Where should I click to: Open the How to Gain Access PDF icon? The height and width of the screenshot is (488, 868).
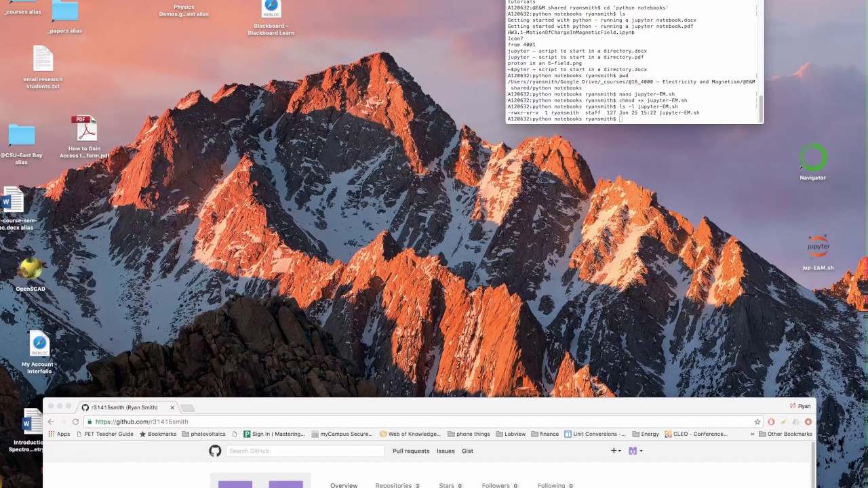[x=84, y=128]
